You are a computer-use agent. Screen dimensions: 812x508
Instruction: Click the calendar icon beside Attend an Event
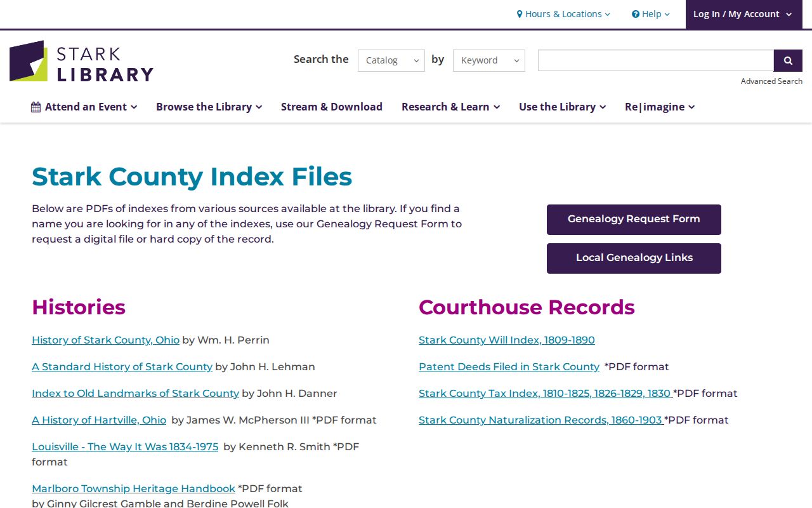pyautogui.click(x=36, y=107)
